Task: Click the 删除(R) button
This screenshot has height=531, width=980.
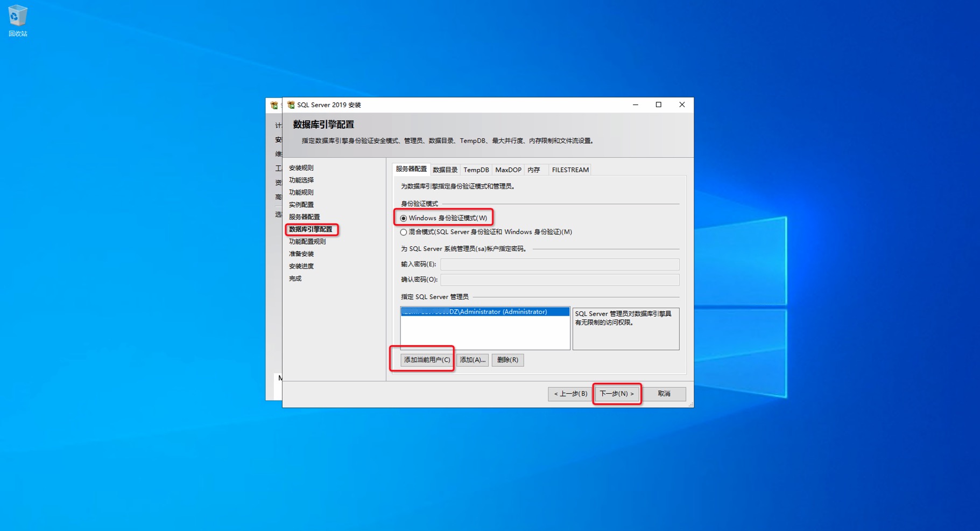Action: [507, 360]
